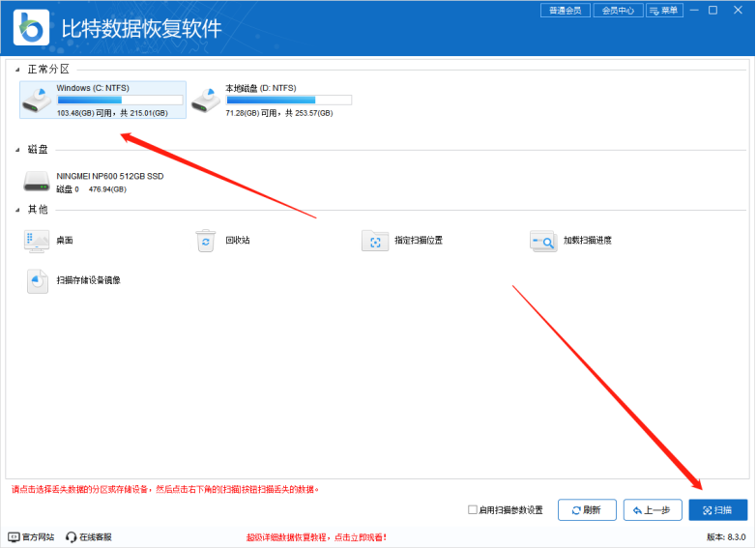756x548 pixels.
Task: Open the 普通会员 menu item
Action: click(x=566, y=10)
